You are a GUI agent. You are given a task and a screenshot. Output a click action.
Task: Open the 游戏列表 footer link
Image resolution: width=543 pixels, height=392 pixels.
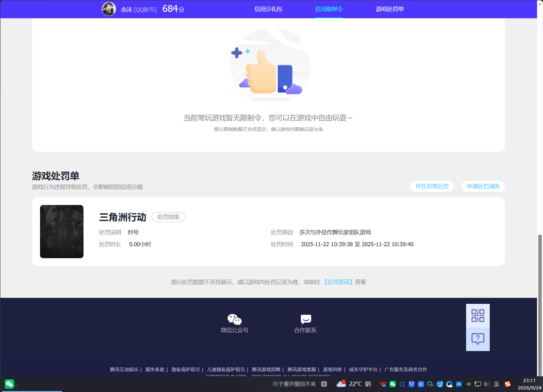coord(332,369)
